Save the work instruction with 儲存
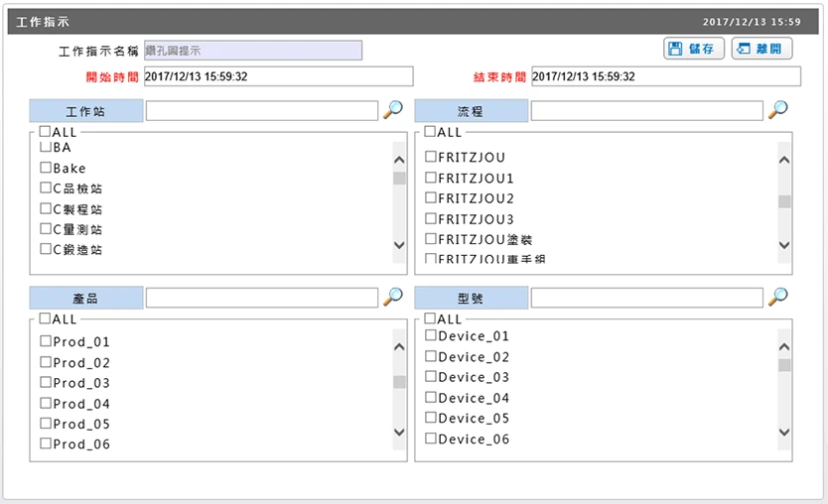Viewport: 828px width, 504px height. click(x=693, y=49)
